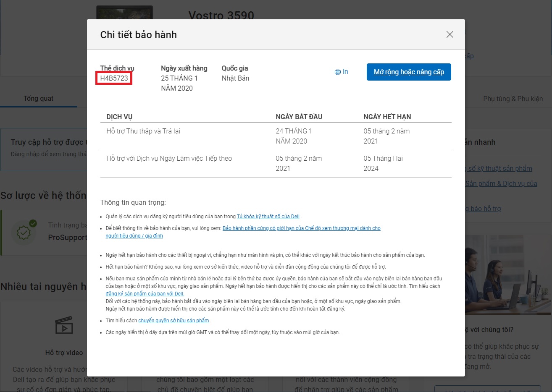Image resolution: width=552 pixels, height=392 pixels.
Task: Click the Hỗ trợ video clapperboard icon
Action: click(64, 326)
